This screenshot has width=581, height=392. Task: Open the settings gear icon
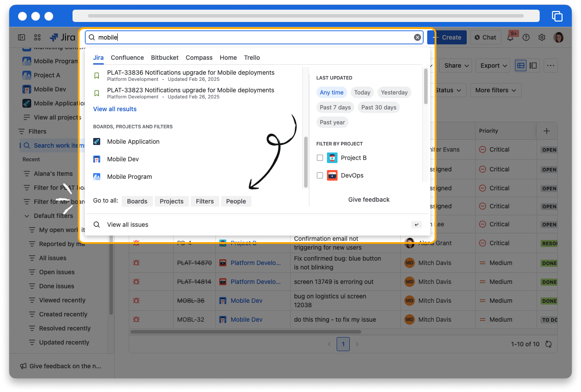point(542,37)
